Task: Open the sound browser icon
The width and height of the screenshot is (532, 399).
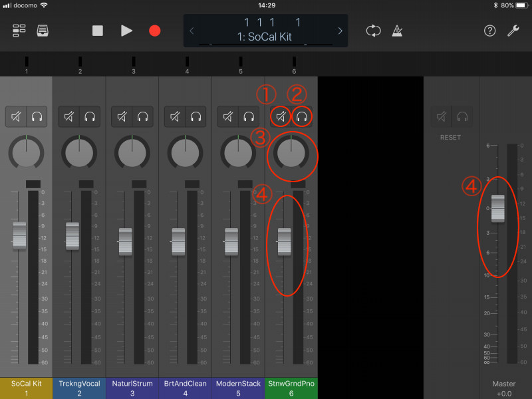Action: click(x=43, y=31)
